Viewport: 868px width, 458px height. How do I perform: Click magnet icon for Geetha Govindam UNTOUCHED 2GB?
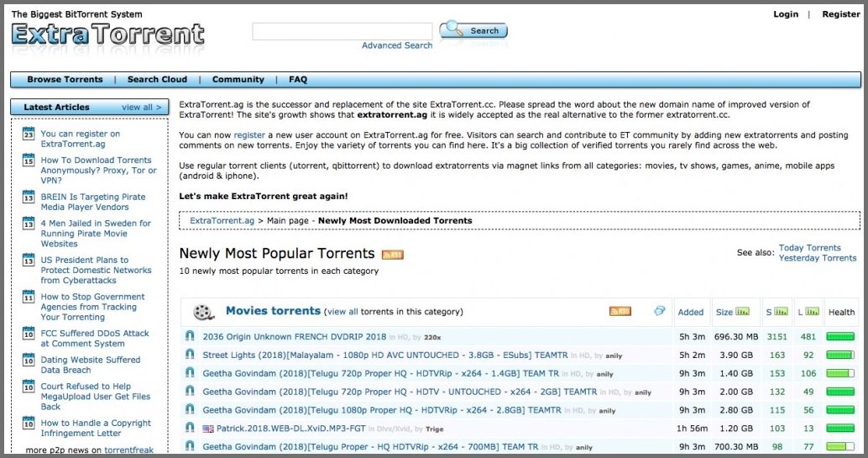[190, 391]
